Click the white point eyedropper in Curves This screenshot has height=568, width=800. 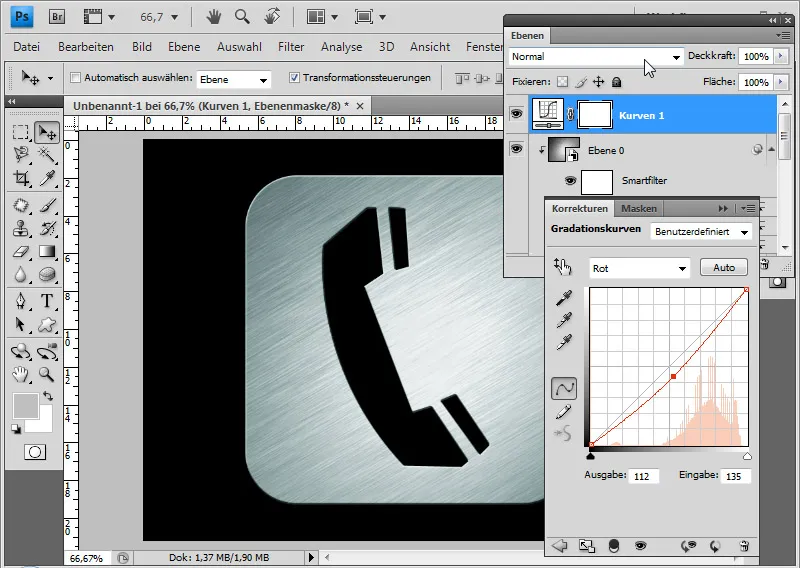(x=564, y=342)
